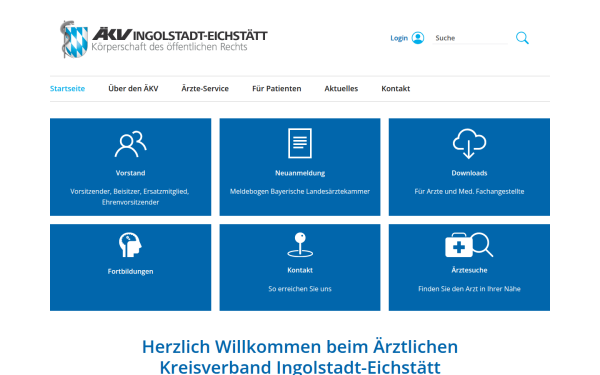The width and height of the screenshot is (600, 375).
Task: Click 'Für Ärzte und Med. Fachangestellte' text
Action: [469, 191]
